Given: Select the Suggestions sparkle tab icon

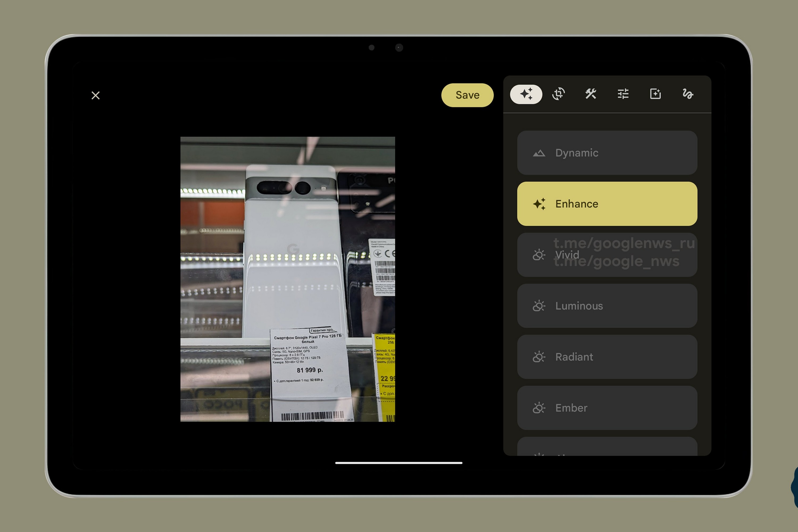Looking at the screenshot, I should click(526, 94).
